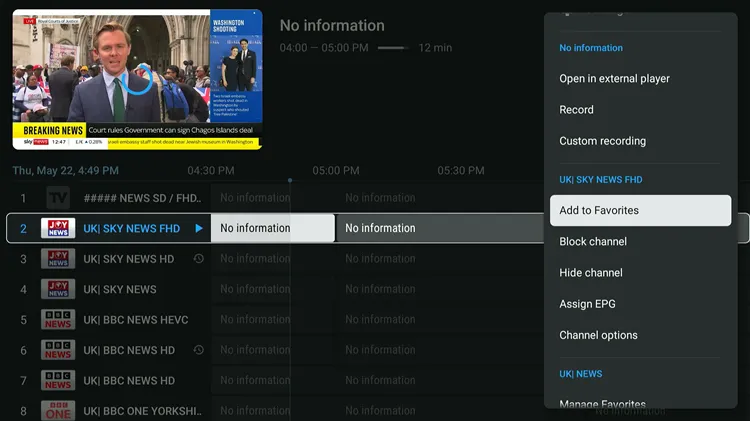Click the TV logo for channel 1
This screenshot has width=750, height=421.
pyautogui.click(x=58, y=198)
